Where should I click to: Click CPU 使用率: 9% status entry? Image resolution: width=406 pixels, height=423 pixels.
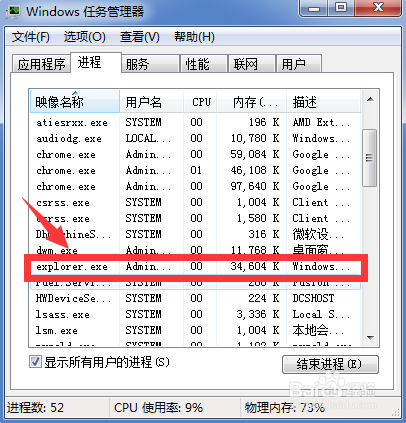[158, 407]
